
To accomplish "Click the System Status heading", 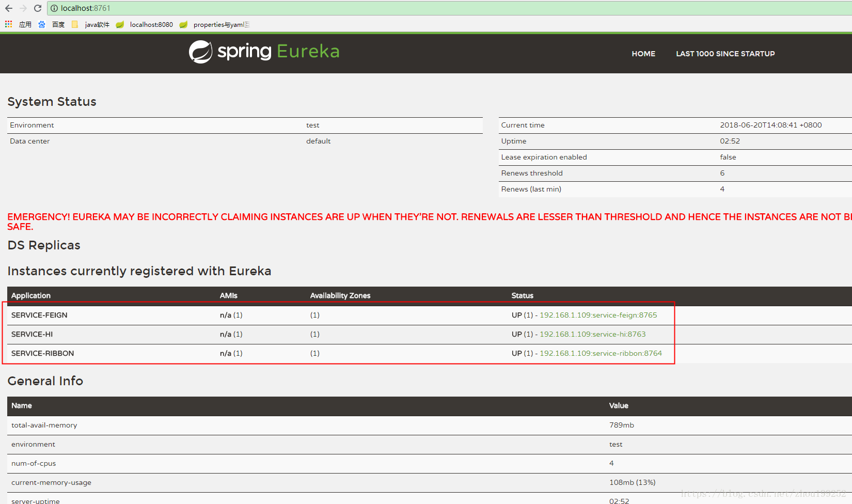I will (x=52, y=102).
